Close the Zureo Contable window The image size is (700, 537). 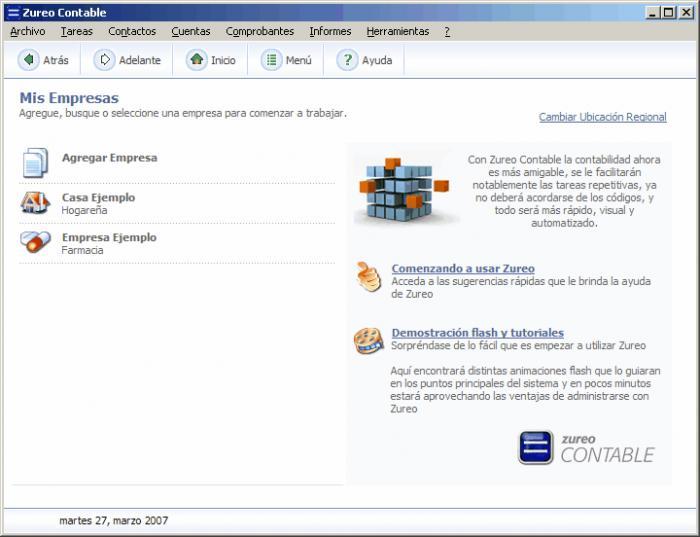(686, 12)
